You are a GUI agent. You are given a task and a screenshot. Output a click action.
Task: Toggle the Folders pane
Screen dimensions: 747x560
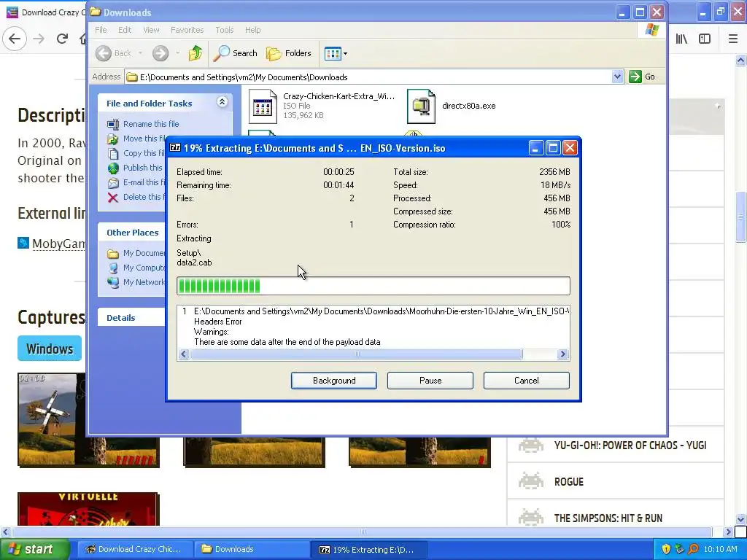(289, 53)
